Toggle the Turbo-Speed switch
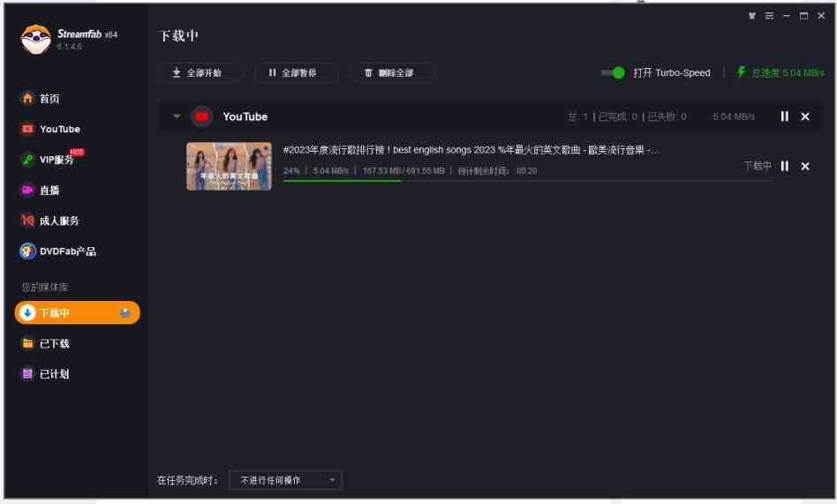Image resolution: width=837 pixels, height=504 pixels. tap(613, 72)
